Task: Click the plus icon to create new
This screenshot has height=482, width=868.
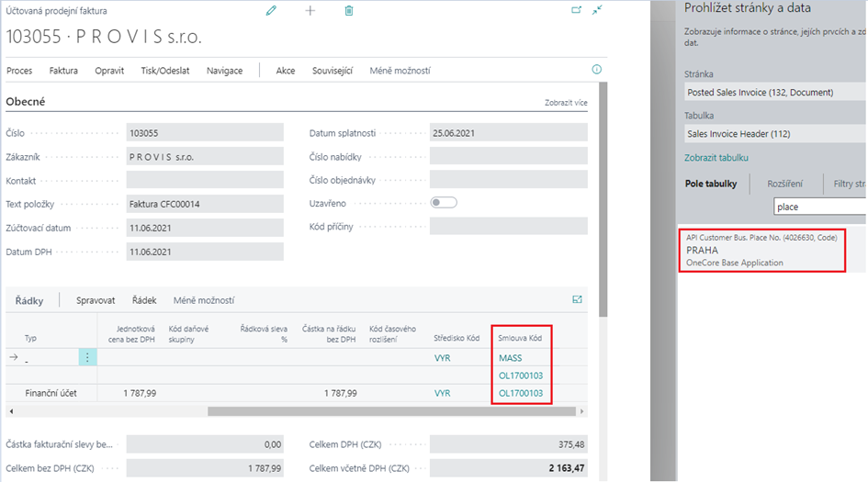Action: click(310, 10)
